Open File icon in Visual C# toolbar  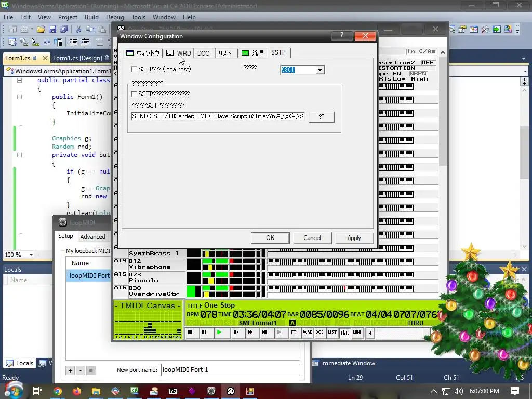coord(41,30)
